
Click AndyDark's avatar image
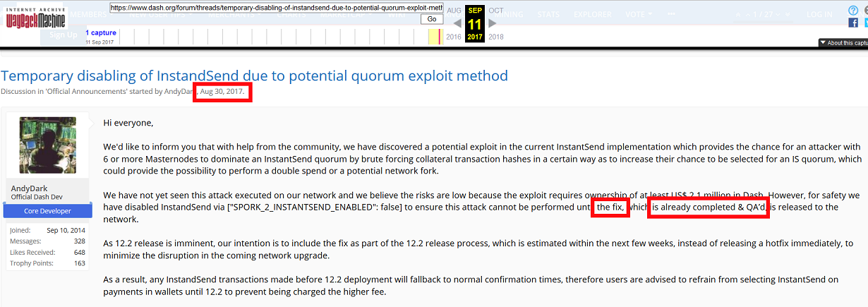(48, 145)
